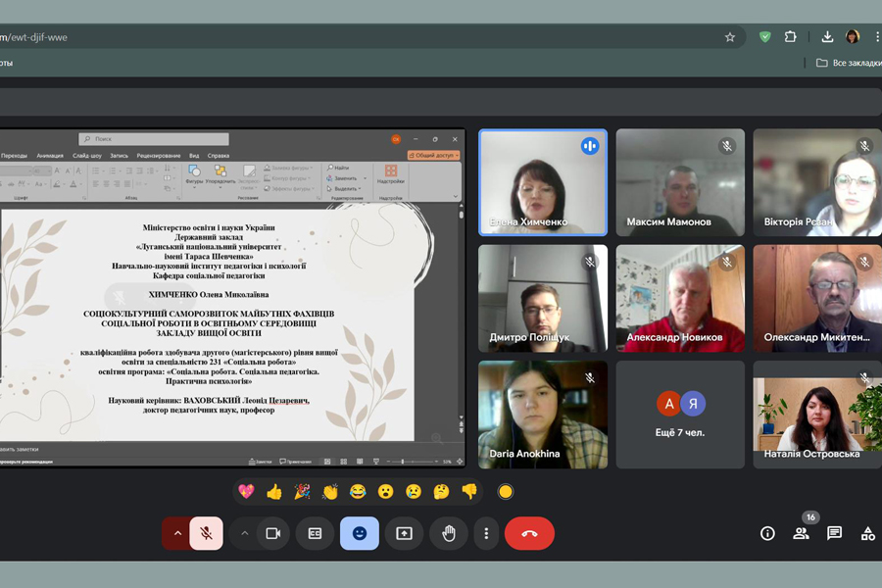882x588 pixels.
Task: Send the laughing face reaction
Action: coord(358,492)
